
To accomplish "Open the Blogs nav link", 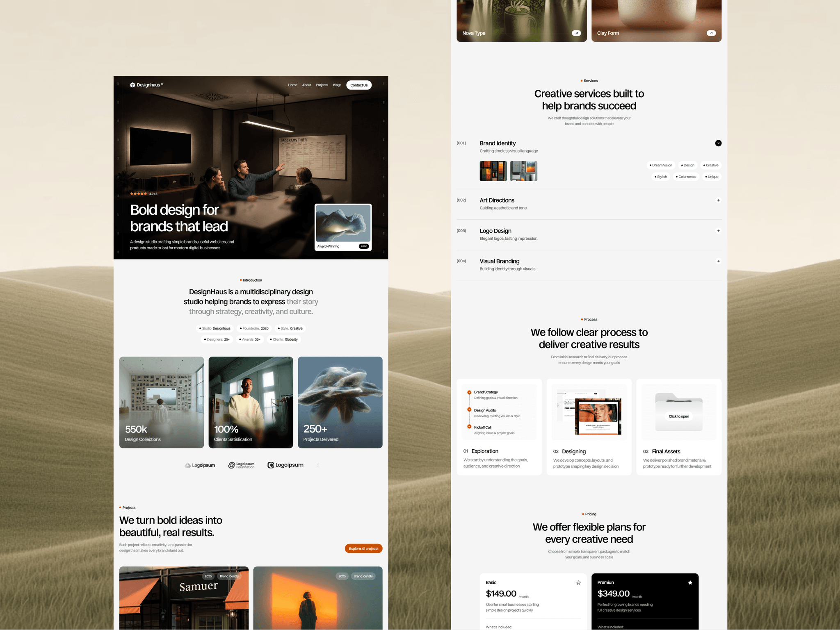I will [337, 85].
